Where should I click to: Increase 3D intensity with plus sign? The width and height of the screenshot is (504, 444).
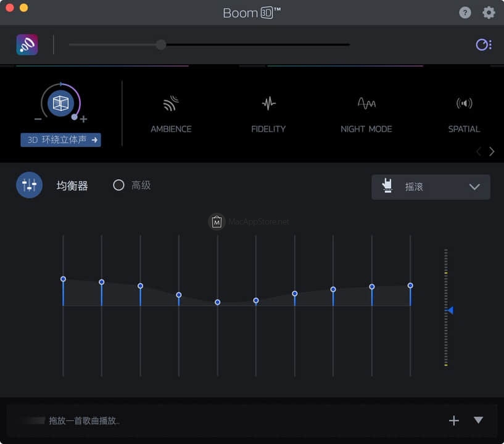tap(83, 119)
